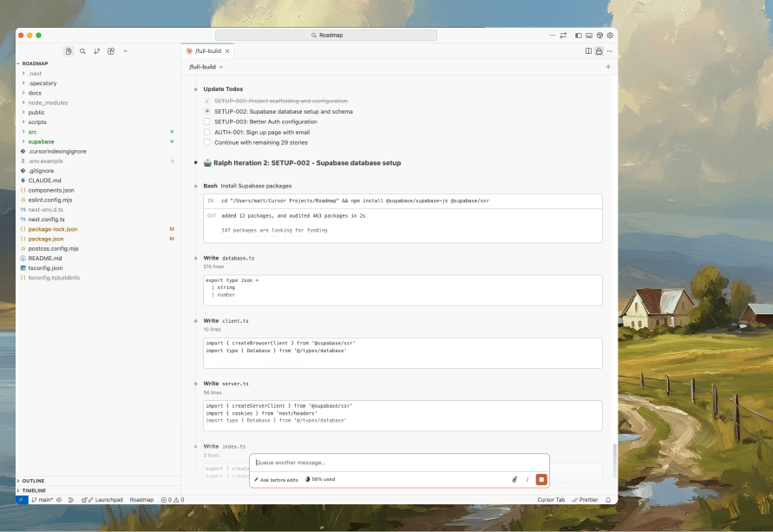Open the settings gear in title bar
This screenshot has height=532, width=773.
[610, 35]
